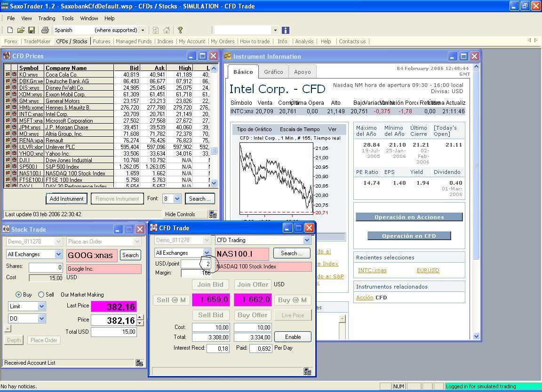Open All Exchanges dropdown in CFD Trade window
Screen dimensions: 542x392
(207, 252)
